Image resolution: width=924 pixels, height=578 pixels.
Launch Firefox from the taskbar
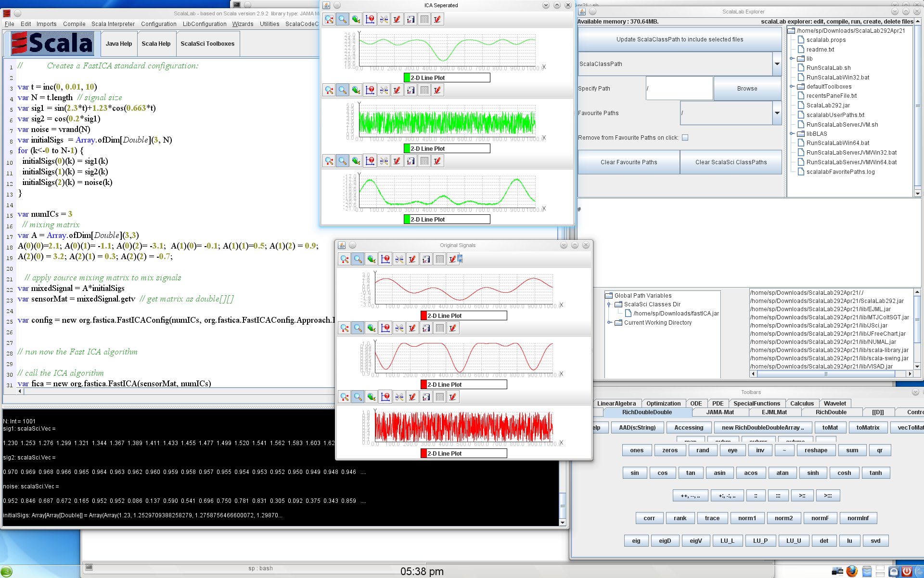pos(852,571)
